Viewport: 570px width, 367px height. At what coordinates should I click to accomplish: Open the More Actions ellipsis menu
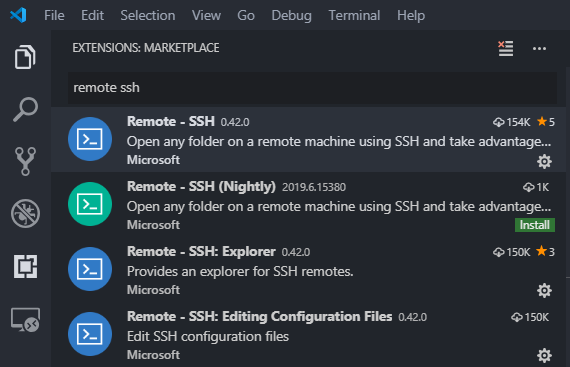coord(539,49)
